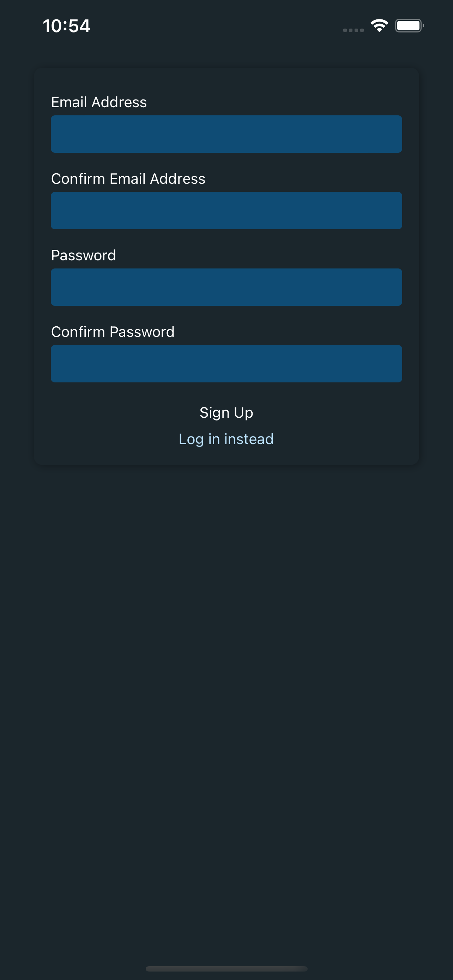Click the Email Address input field

tap(226, 134)
